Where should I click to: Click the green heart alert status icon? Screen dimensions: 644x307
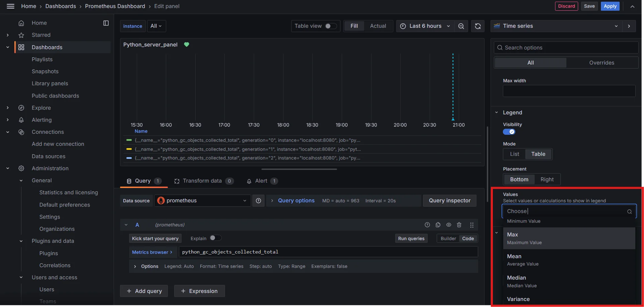[187, 44]
